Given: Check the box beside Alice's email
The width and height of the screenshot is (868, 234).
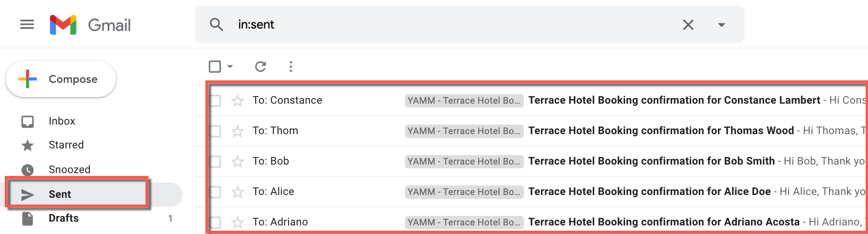Looking at the screenshot, I should [215, 192].
